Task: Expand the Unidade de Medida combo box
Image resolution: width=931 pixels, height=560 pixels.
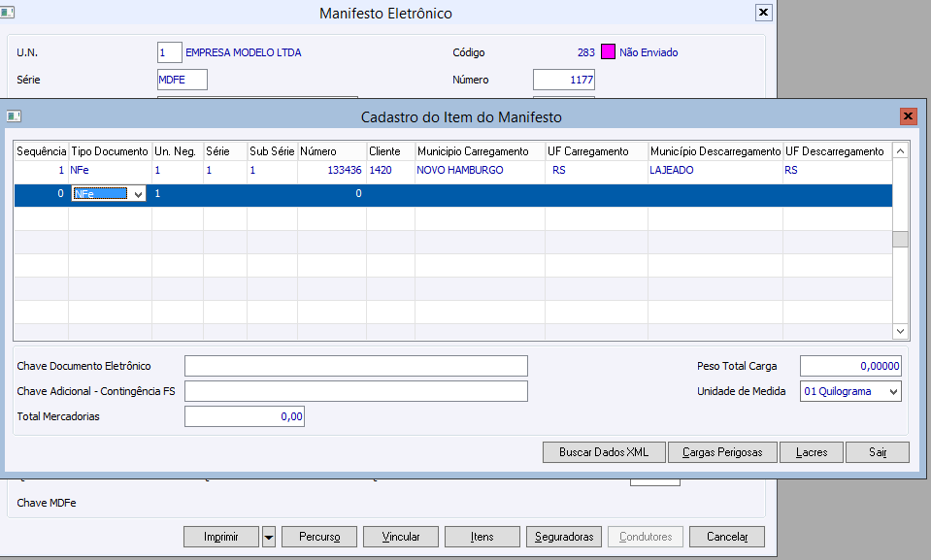Action: [892, 391]
